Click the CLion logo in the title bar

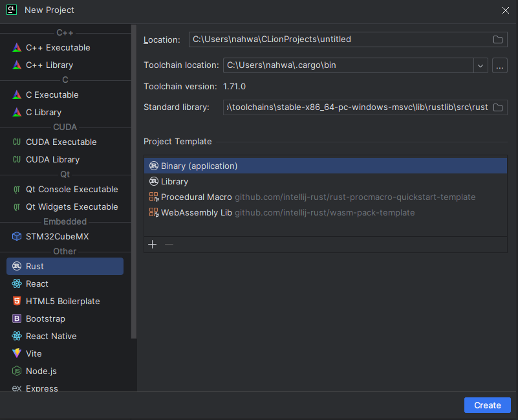(x=12, y=10)
